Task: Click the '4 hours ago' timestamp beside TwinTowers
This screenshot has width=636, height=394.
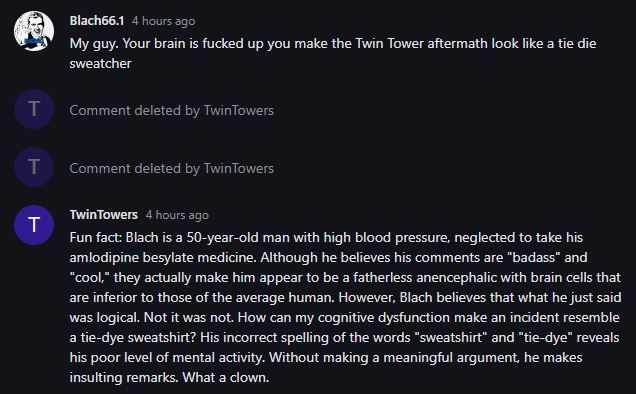Action: 177,215
